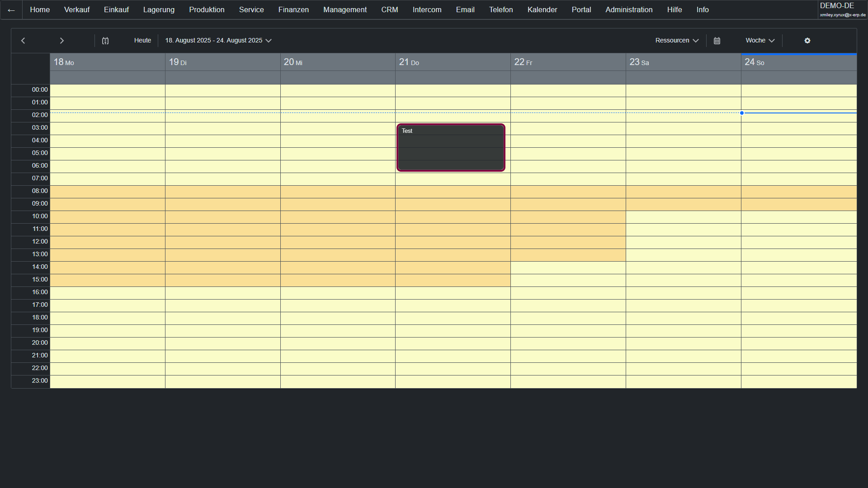Screen dimensions: 868x488
Task: Open the Kalender menu
Action: point(542,10)
